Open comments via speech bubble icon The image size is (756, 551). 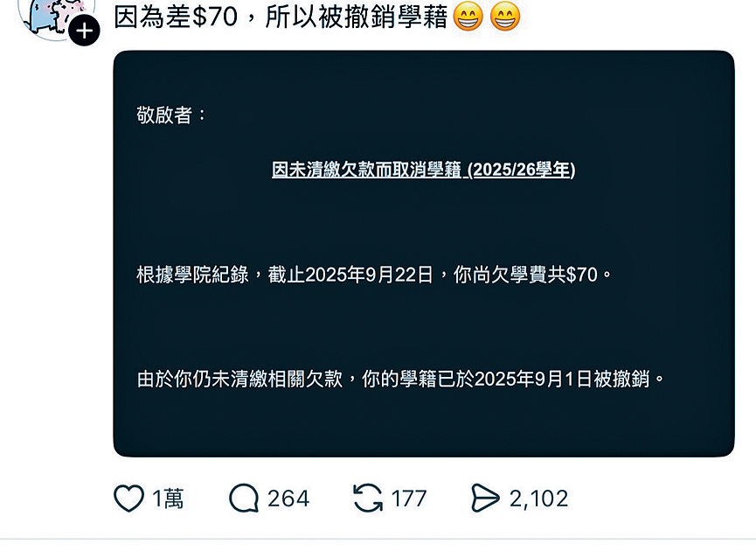244,499
